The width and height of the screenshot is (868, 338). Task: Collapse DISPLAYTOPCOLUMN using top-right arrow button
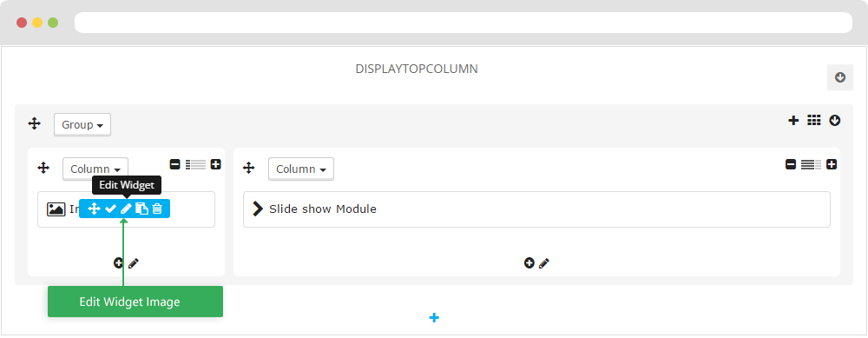[840, 77]
